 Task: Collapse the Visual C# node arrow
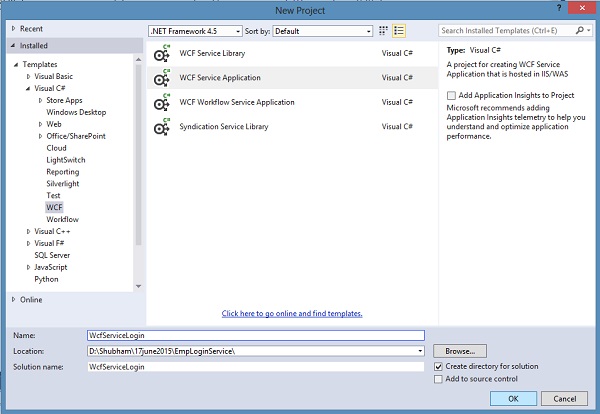pyautogui.click(x=28, y=88)
